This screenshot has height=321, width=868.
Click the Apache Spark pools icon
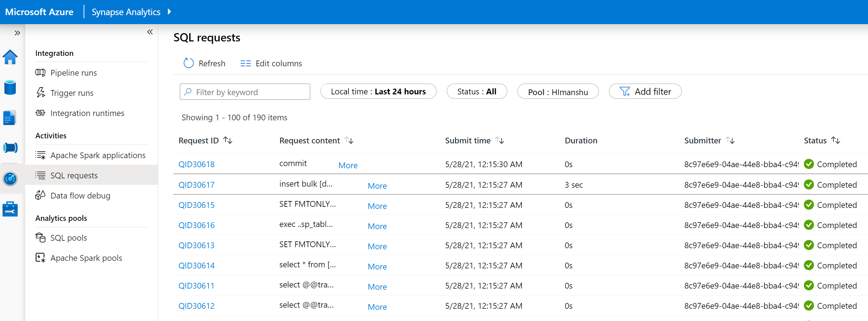pos(40,258)
